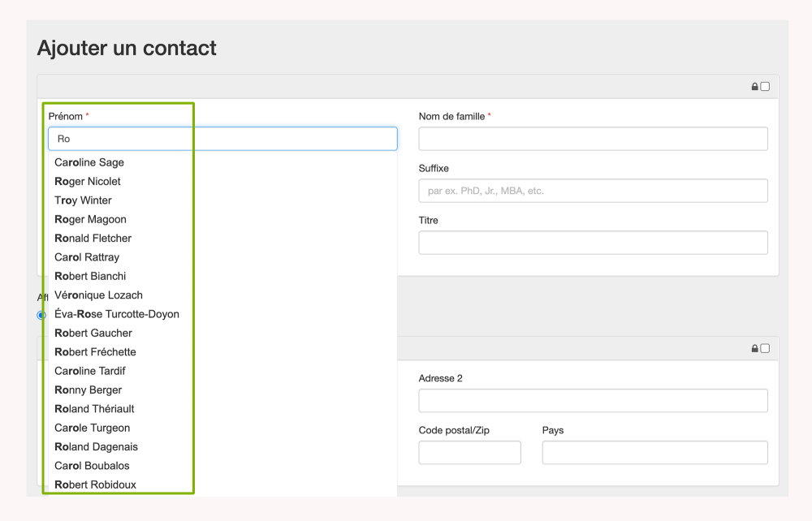812x521 pixels.
Task: Click the lock icon in the top panel header
Action: pos(755,87)
